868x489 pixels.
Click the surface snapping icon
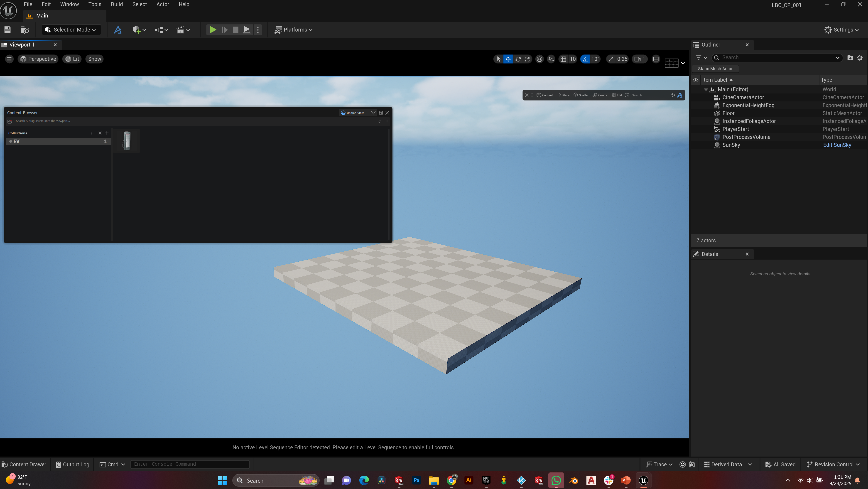point(551,59)
